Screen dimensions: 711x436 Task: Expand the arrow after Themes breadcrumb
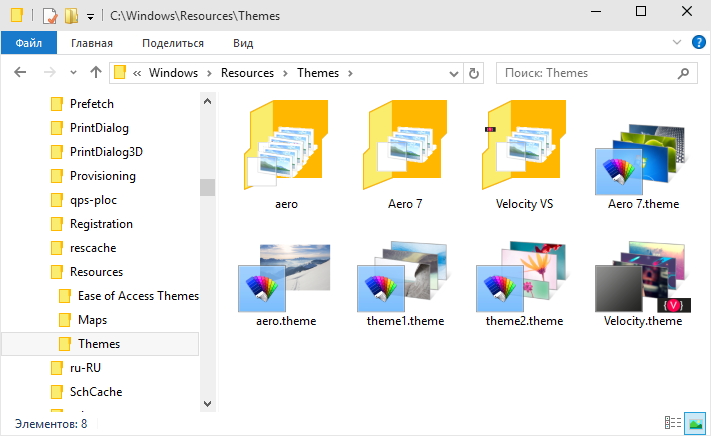click(350, 73)
